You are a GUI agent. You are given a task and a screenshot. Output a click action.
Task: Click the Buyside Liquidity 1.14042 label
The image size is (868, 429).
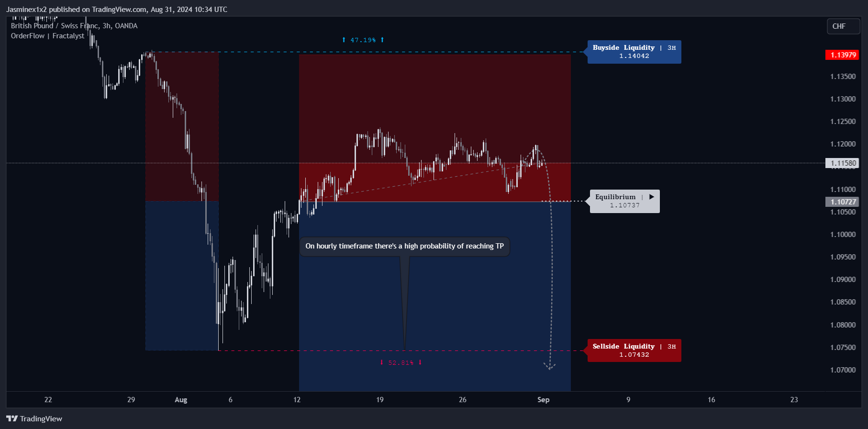(x=634, y=52)
